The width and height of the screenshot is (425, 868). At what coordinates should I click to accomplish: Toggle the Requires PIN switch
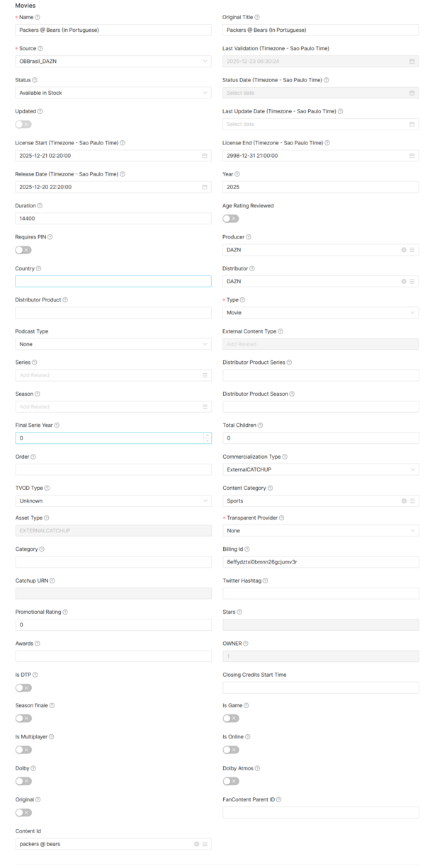[23, 250]
